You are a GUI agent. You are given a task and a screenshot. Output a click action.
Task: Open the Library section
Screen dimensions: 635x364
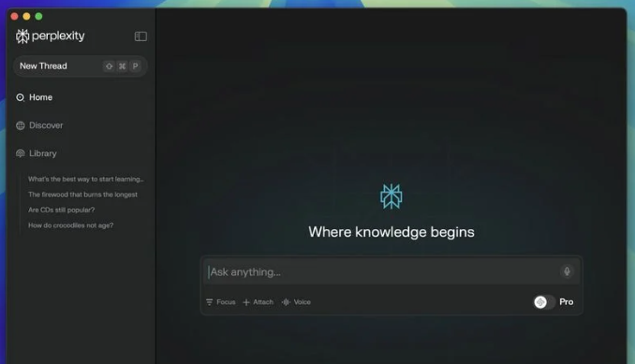[37, 153]
